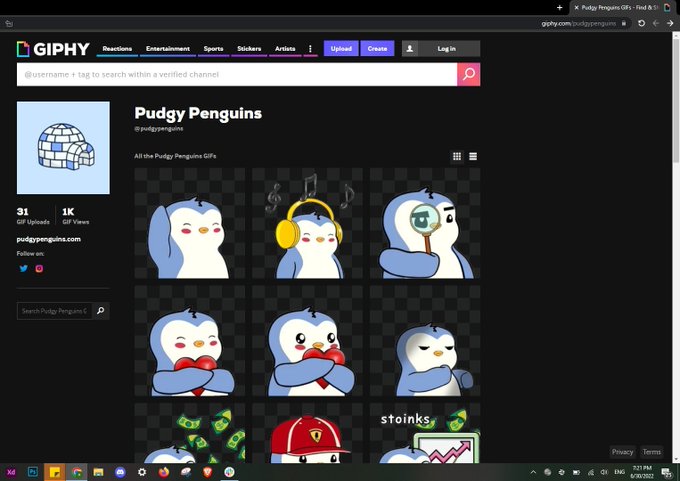This screenshot has width=680, height=481.
Task: Click the Terms link
Action: point(651,452)
